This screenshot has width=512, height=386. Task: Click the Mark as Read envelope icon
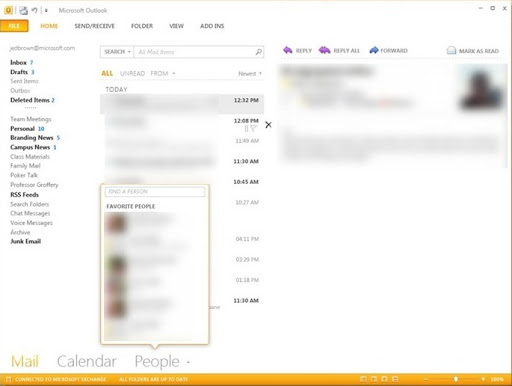[x=451, y=51]
